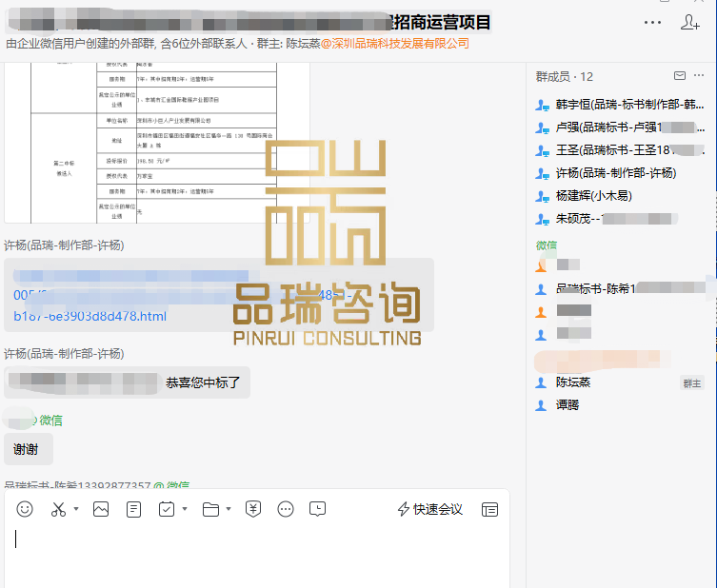Click the folder file-send icon

(x=210, y=509)
